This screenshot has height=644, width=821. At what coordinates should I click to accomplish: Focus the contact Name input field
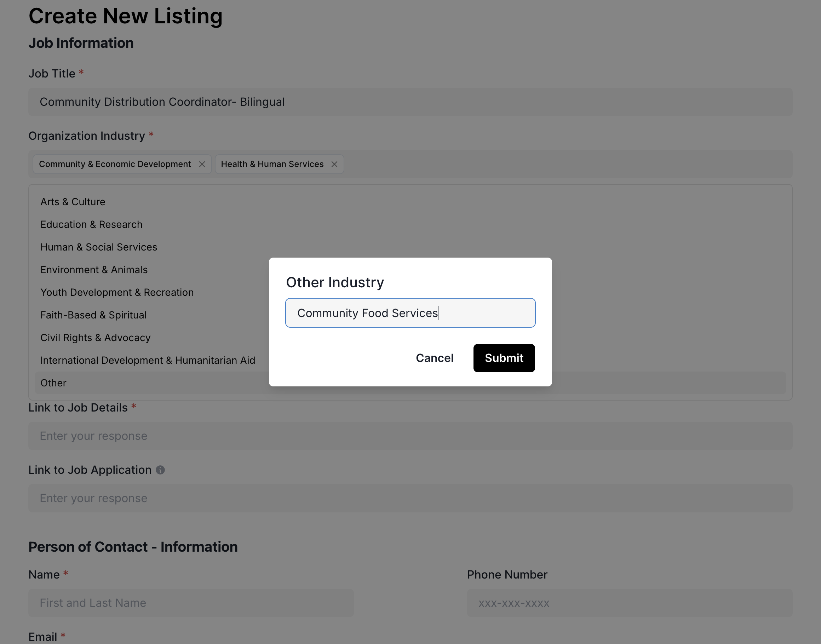click(x=191, y=603)
